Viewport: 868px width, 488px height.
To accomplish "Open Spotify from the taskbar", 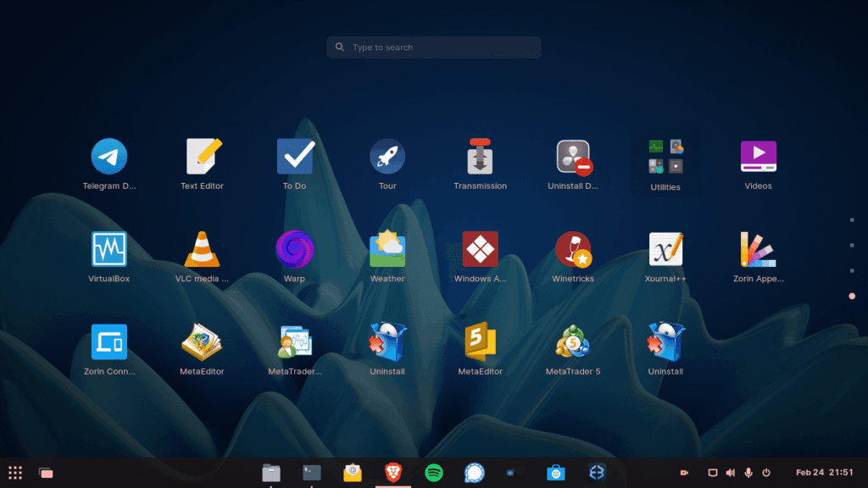I will tap(434, 473).
